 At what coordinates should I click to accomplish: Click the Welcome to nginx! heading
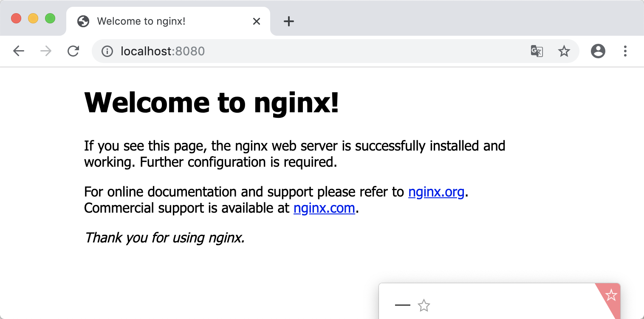212,103
